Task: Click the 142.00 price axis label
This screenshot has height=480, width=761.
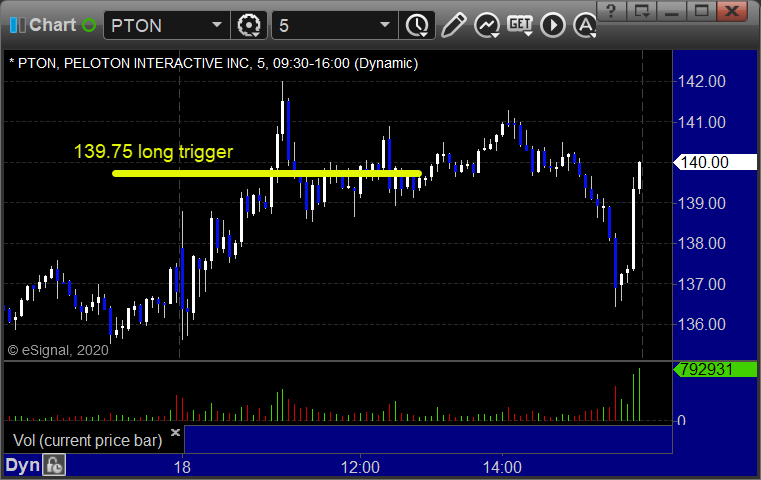Action: [702, 81]
